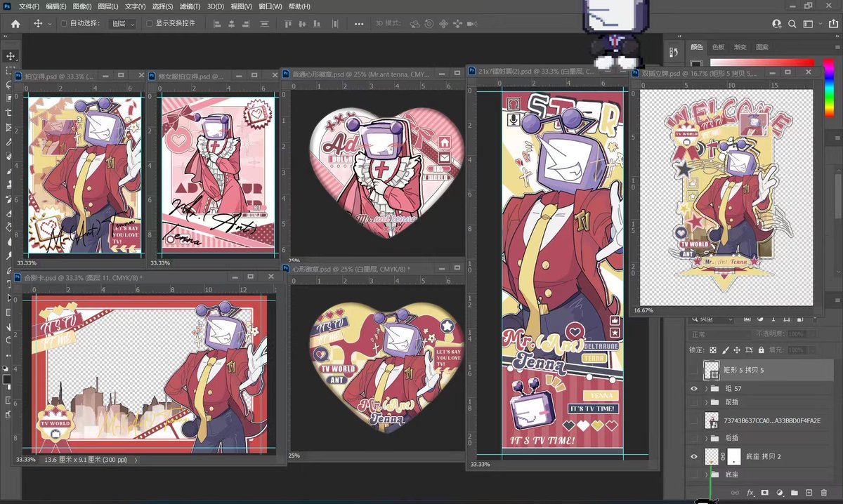
Task: Show the 73743B637CCA0 layer
Action: tap(694, 420)
